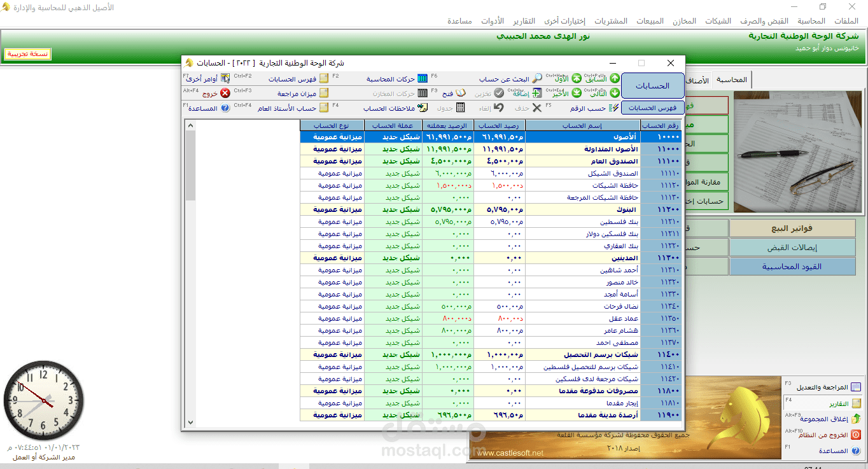Image resolution: width=868 pixels, height=469 pixels.
Task: Click the analog clock widget
Action: tap(44, 401)
